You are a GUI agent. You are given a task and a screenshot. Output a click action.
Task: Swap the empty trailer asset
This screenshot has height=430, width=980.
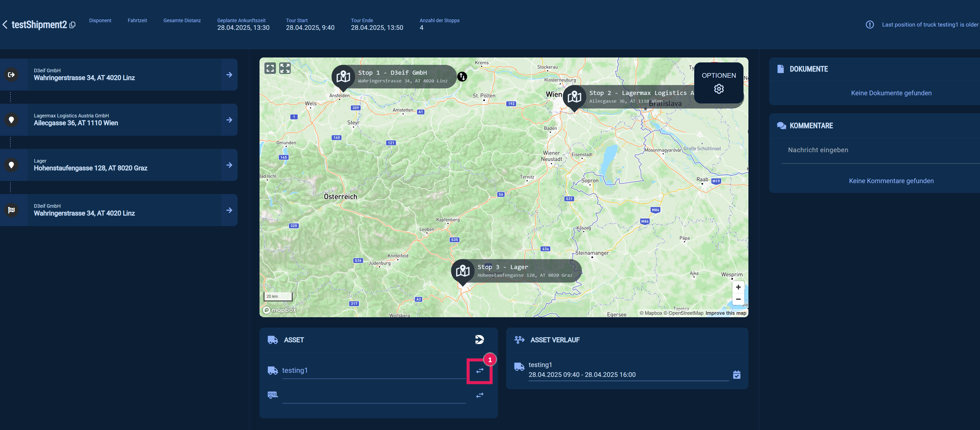pos(480,395)
